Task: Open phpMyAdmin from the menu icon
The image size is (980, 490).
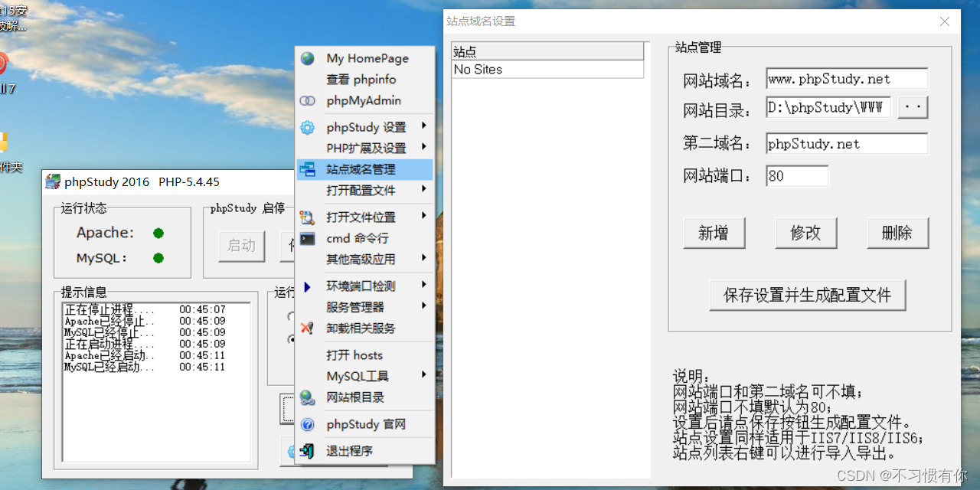Action: coord(307,100)
